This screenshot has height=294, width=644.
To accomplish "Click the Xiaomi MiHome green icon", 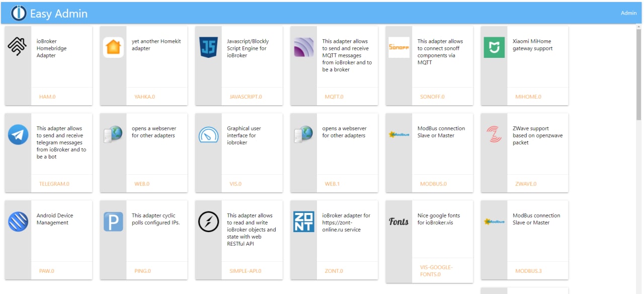I will tap(494, 47).
